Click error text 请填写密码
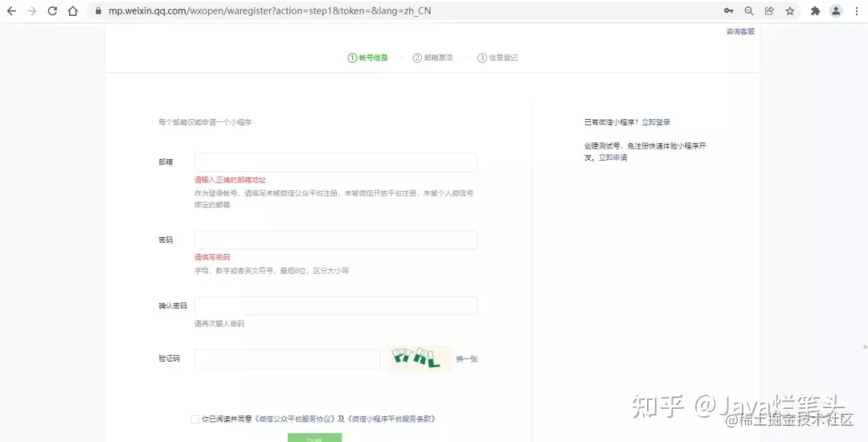Viewport: 868px width, 442px height. point(212,257)
